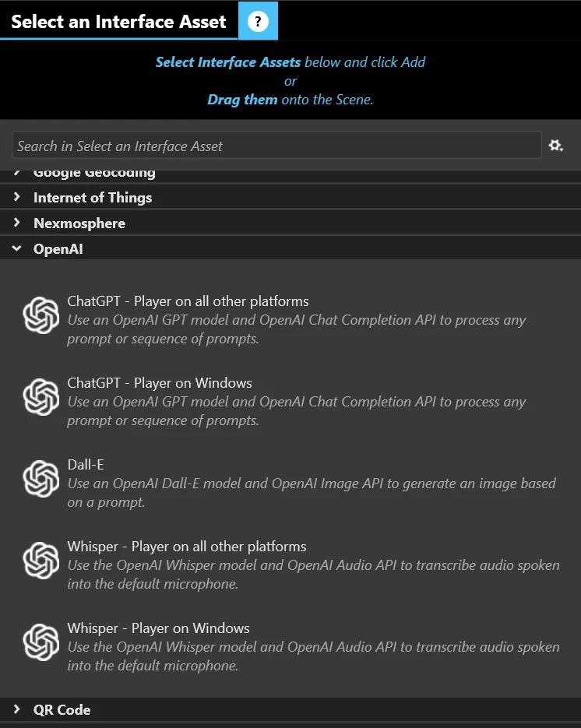Open the search settings gear icon
This screenshot has width=581, height=728.
[555, 146]
